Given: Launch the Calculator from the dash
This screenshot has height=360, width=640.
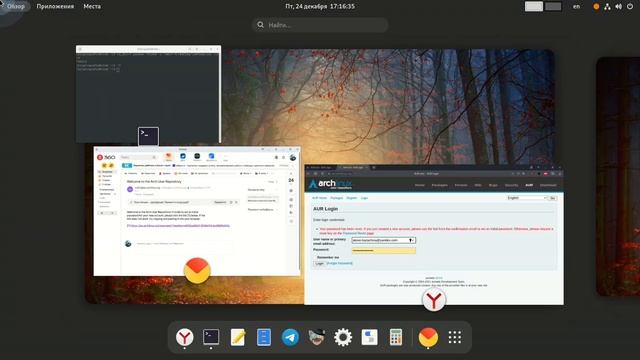Looking at the screenshot, I should [x=396, y=337].
